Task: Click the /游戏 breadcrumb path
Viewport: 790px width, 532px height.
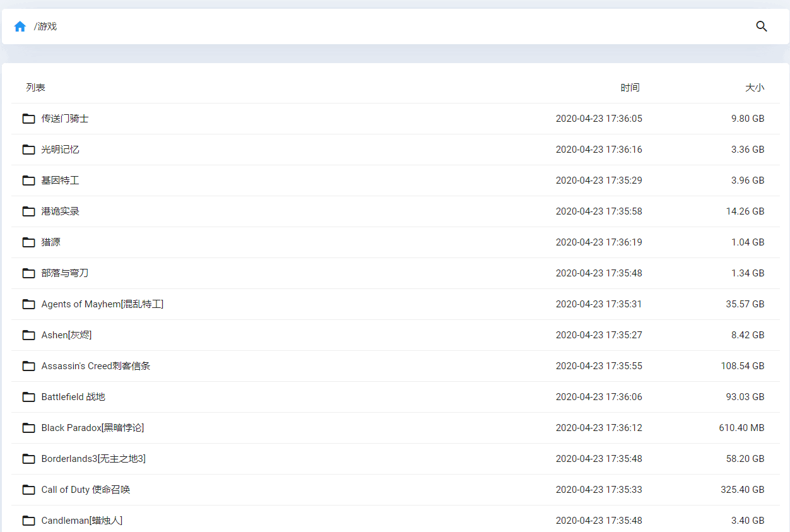Action: 45,27
